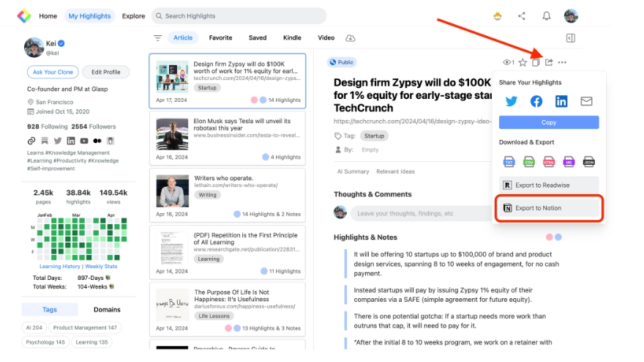Click the Glasp logo icon
The image size is (644, 362).
tap(24, 16)
